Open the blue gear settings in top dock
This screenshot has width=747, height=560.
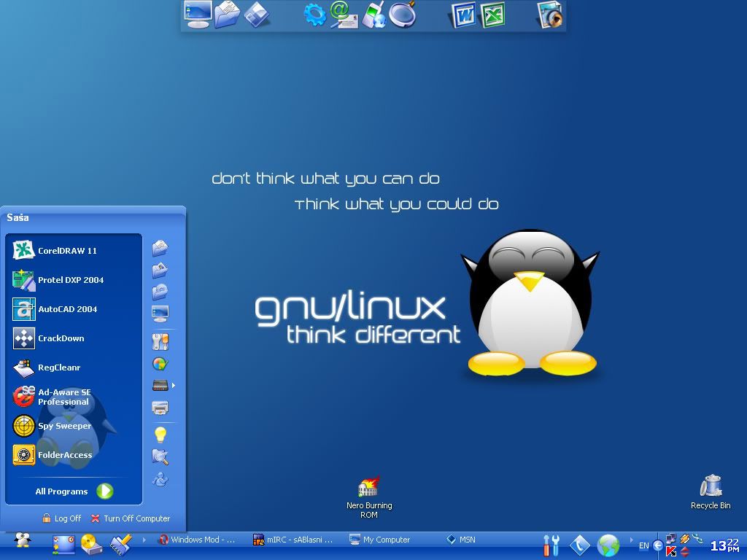pyautogui.click(x=315, y=15)
